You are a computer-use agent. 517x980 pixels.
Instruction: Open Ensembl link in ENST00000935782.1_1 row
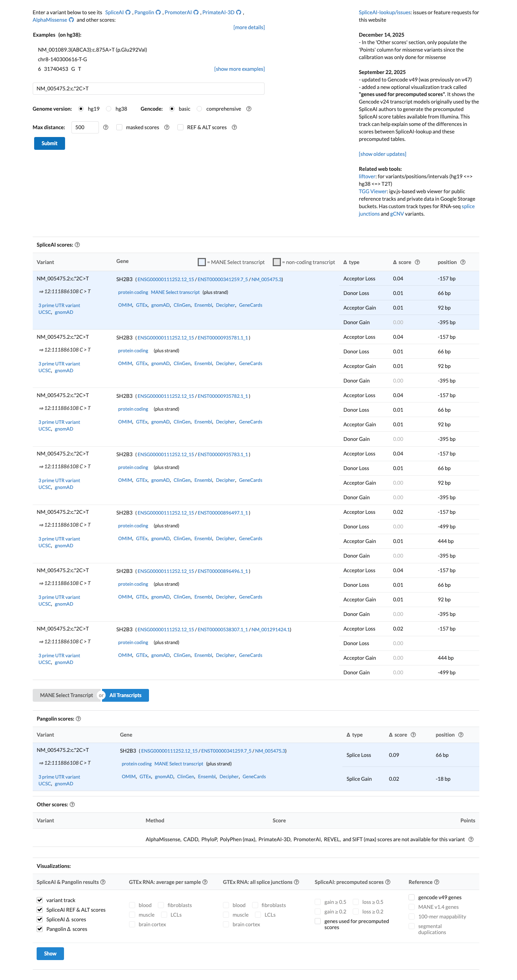point(203,422)
